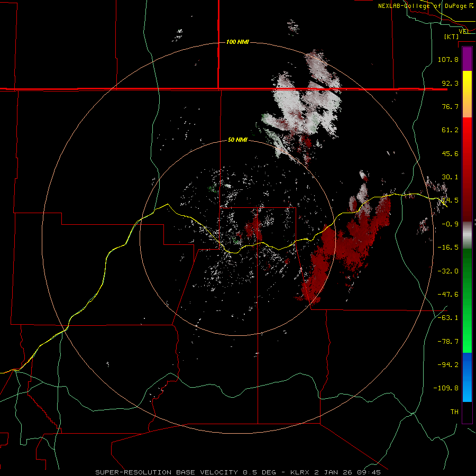This screenshot has height=476, width=476.
Task: Click the [KT] units label
Action: tap(452, 36)
